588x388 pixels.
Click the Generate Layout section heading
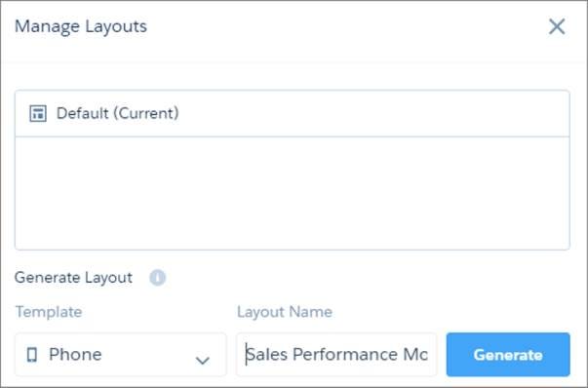(x=73, y=278)
